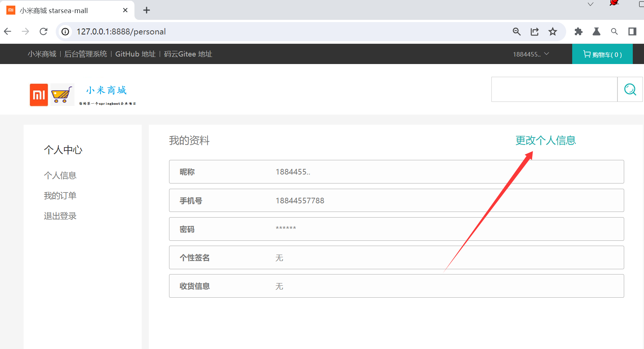
Task: Click the 收货信息 label
Action: pyautogui.click(x=194, y=286)
